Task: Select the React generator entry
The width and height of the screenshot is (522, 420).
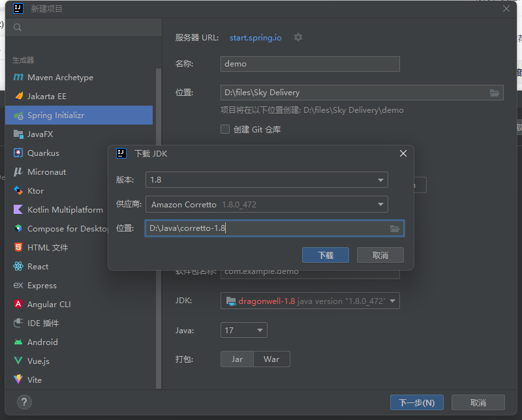Action: point(57,266)
